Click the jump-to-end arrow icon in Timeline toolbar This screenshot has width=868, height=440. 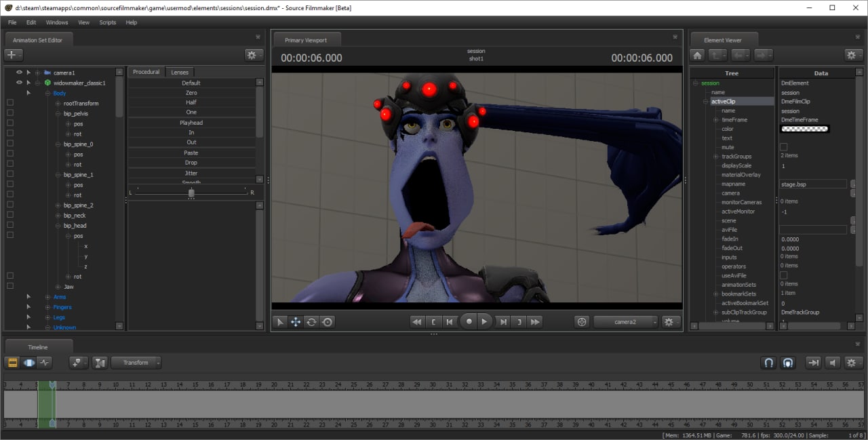point(813,363)
